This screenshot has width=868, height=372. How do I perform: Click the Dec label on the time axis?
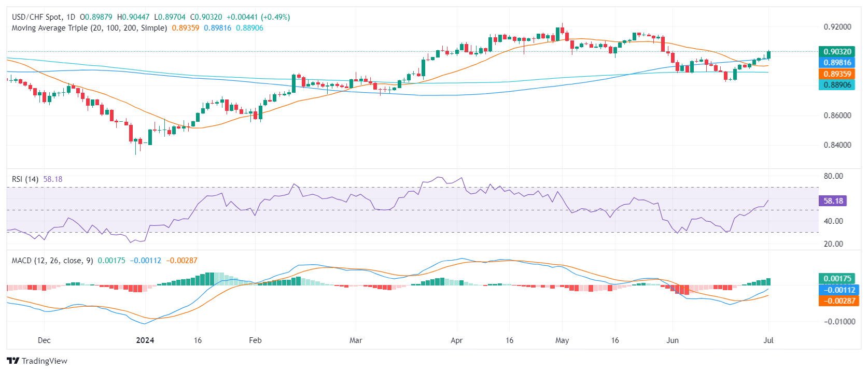pyautogui.click(x=44, y=340)
